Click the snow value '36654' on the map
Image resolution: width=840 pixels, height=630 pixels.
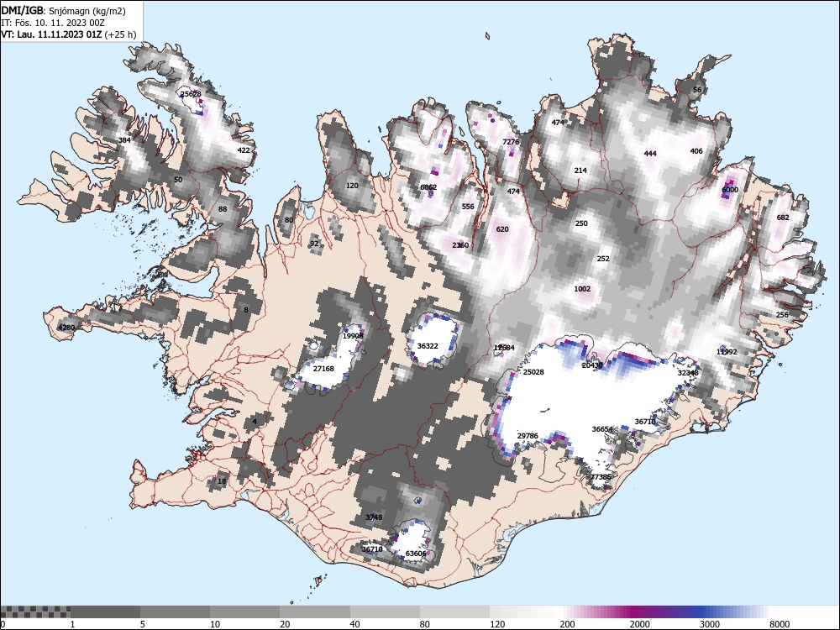602,429
